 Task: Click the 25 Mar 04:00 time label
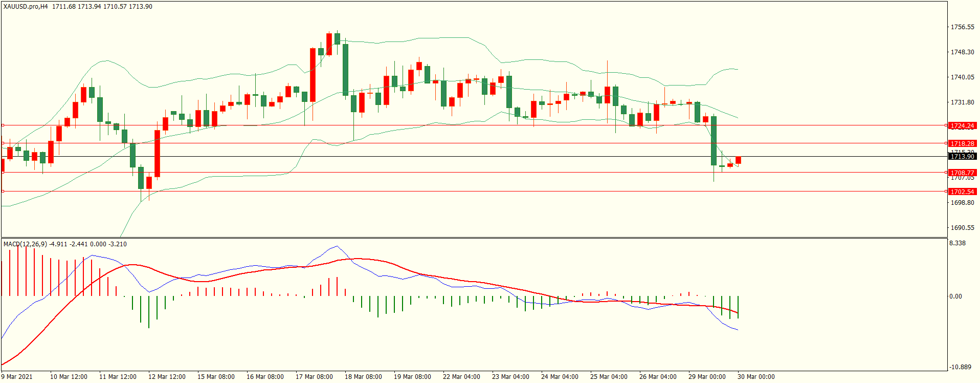click(609, 377)
